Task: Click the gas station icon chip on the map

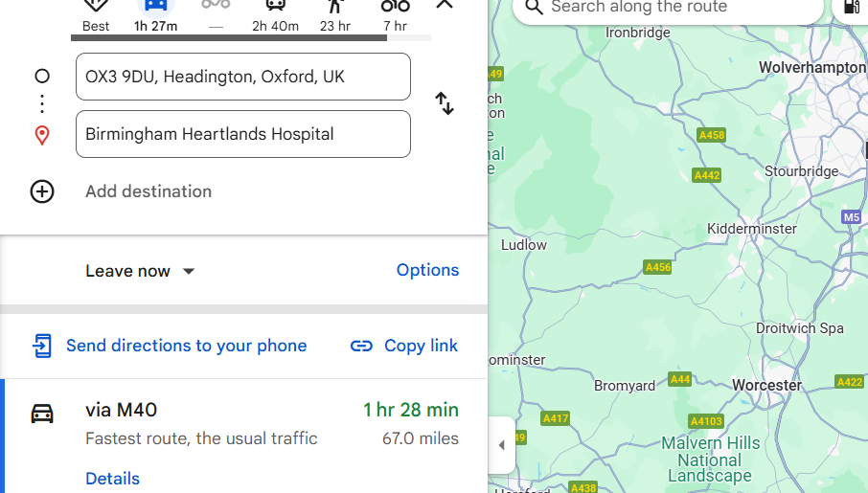Action: pos(852,8)
